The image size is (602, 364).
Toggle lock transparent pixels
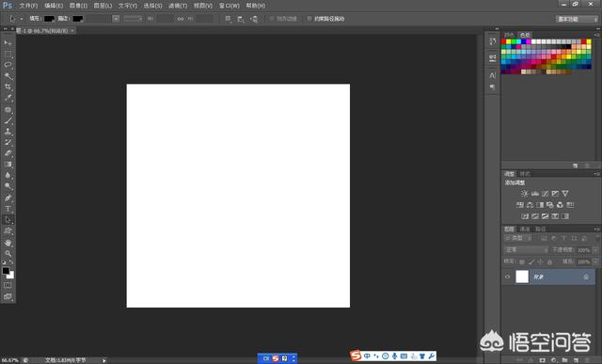pyautogui.click(x=522, y=261)
